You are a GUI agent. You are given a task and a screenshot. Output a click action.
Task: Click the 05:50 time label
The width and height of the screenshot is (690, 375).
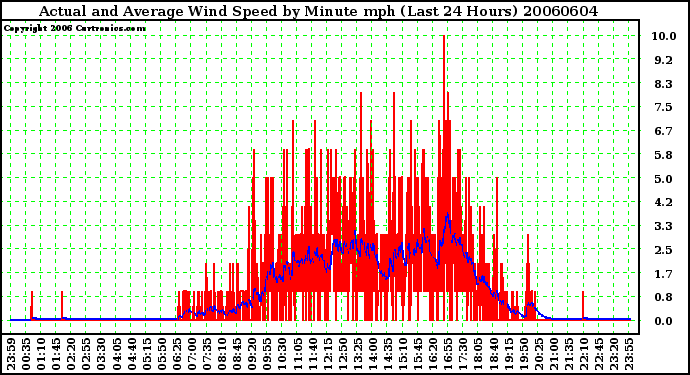[x=161, y=354]
